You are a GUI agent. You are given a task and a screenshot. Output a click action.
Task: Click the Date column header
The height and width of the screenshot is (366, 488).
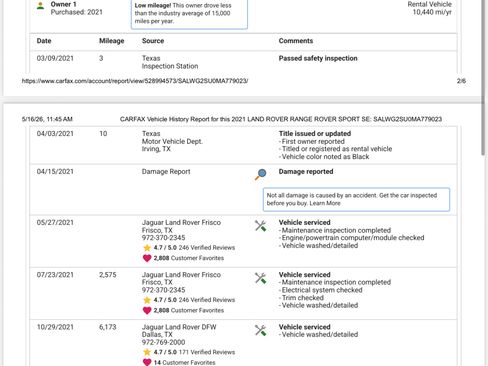click(x=44, y=41)
